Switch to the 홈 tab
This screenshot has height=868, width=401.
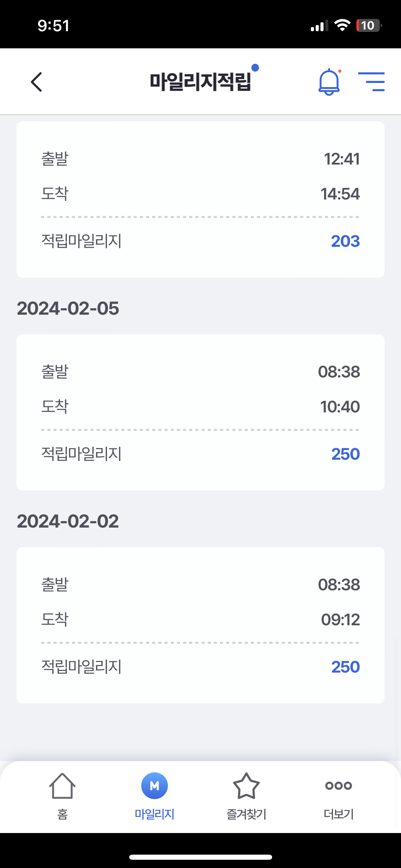pyautogui.click(x=62, y=814)
